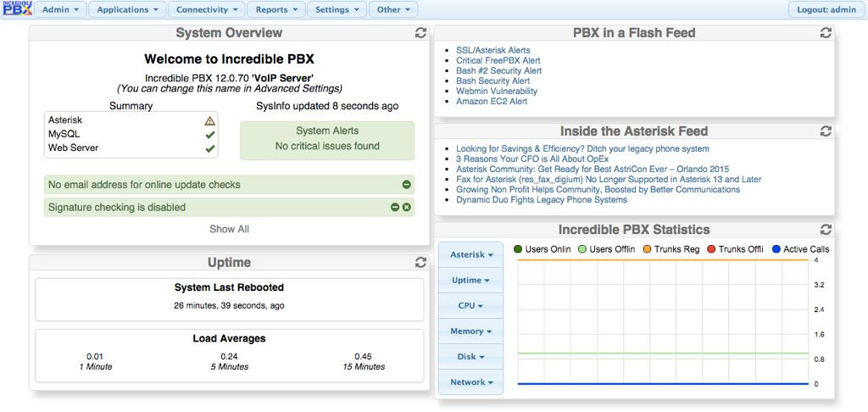This screenshot has height=412, width=868.
Task: Click the System Alerts status box
Action: (x=327, y=141)
